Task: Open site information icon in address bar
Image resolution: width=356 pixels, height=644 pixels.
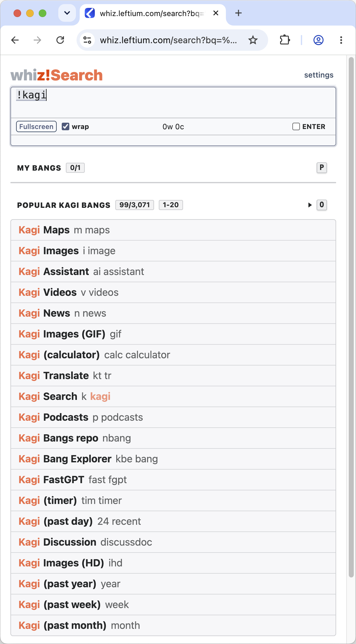Action: coord(87,40)
